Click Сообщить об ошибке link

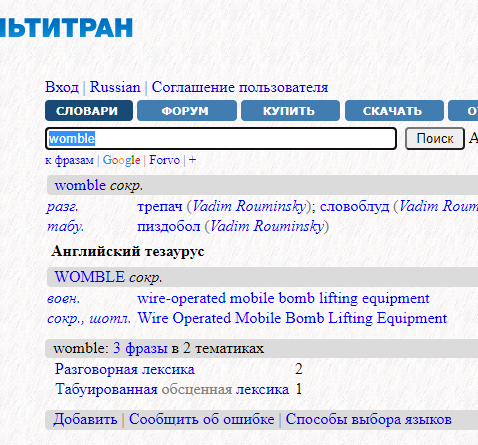(x=202, y=420)
